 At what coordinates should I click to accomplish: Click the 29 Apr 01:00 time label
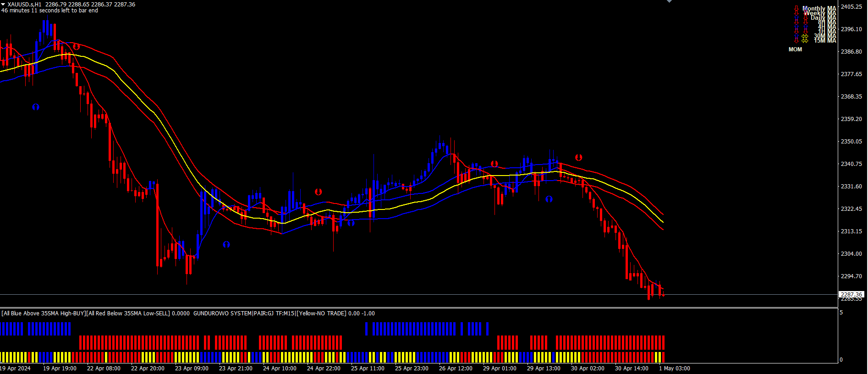tap(500, 368)
